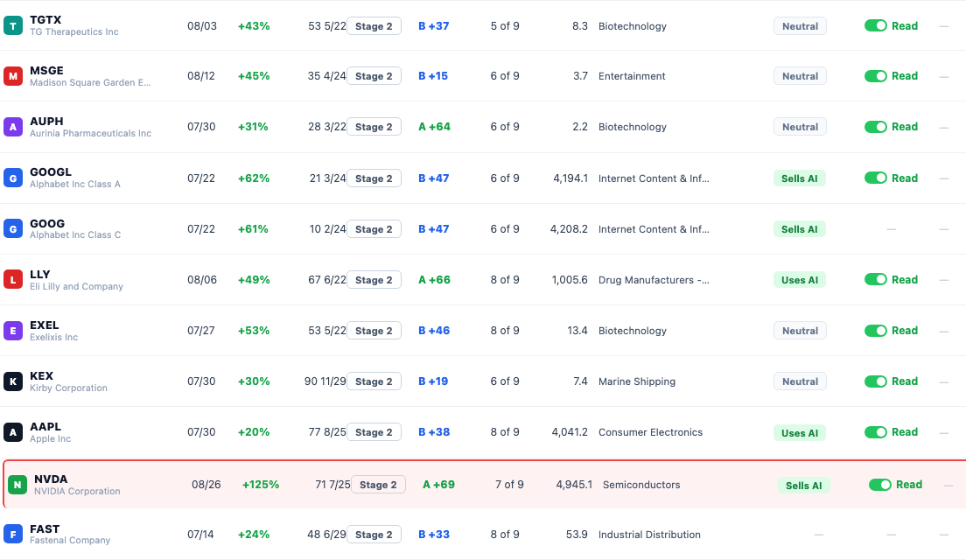
Task: Select the Madison Square Garden row's Entertainment sector
Action: point(632,76)
